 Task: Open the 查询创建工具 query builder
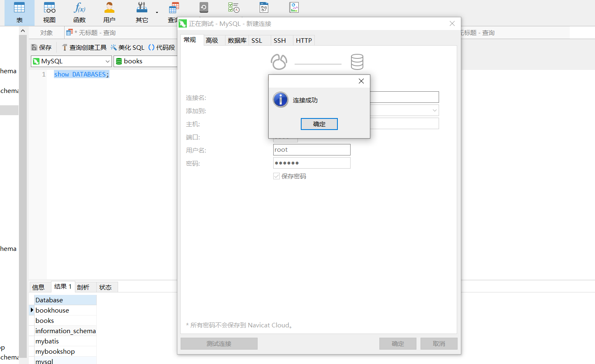(84, 48)
